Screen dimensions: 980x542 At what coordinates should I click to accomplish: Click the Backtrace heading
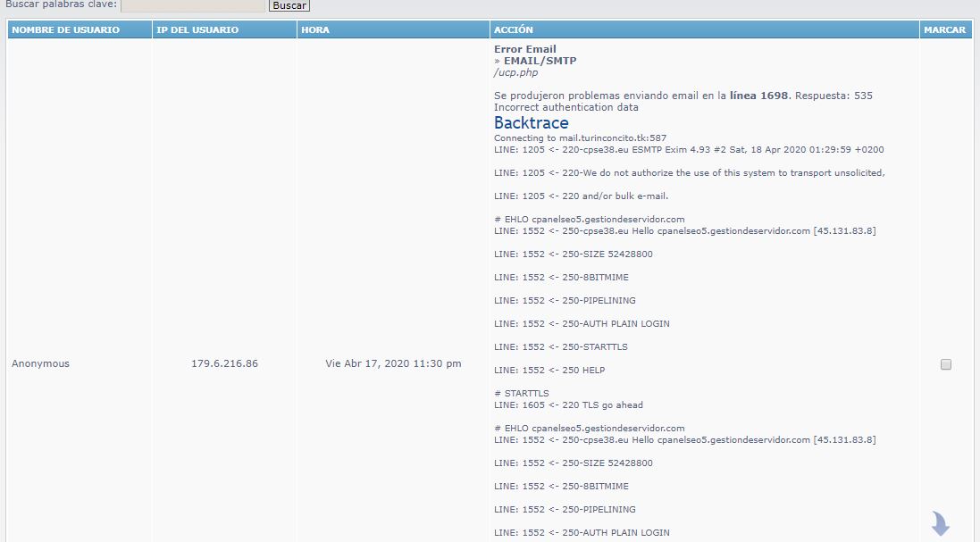pos(531,123)
